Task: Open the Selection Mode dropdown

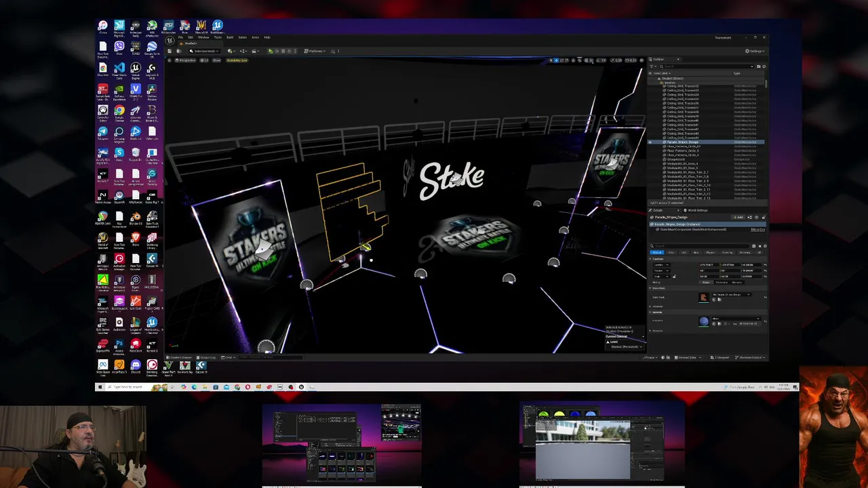Action: 205,51
